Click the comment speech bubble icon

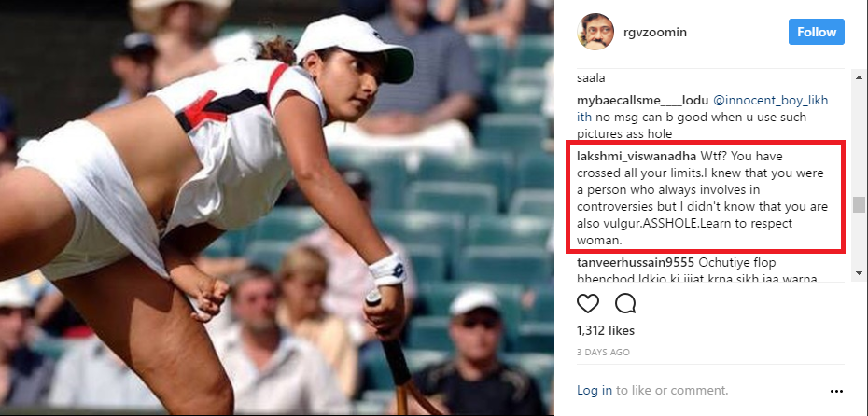[625, 303]
